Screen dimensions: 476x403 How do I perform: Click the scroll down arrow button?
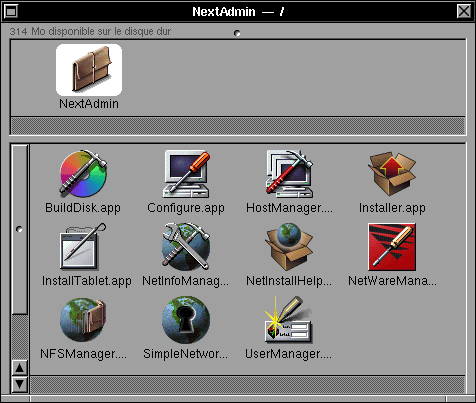20,384
